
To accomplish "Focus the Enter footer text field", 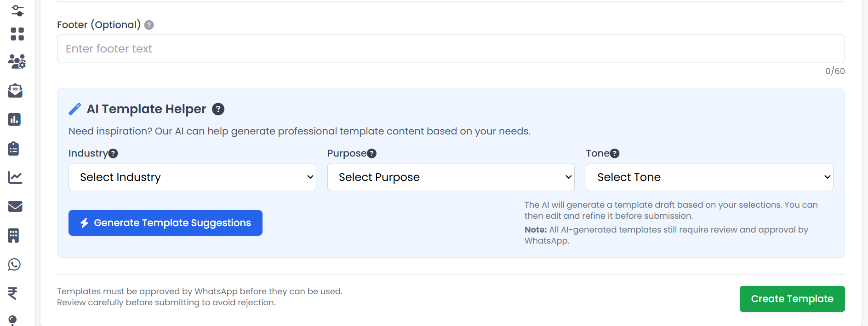I will 451,49.
